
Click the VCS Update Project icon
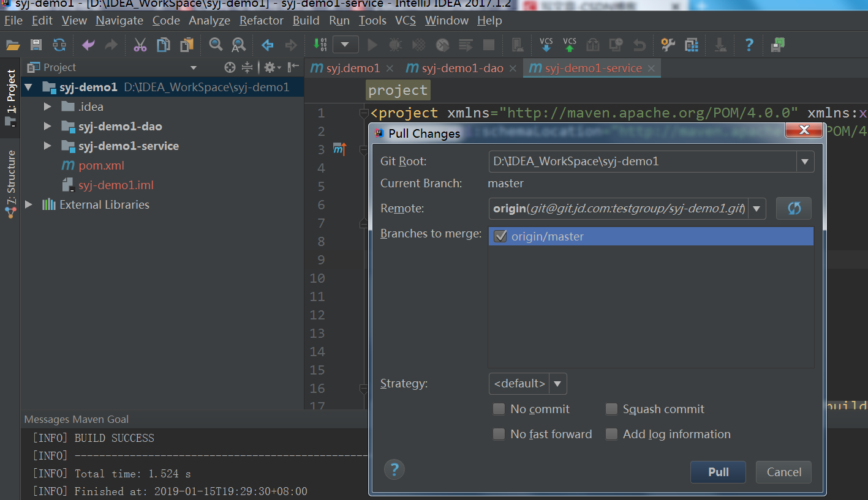tap(546, 45)
